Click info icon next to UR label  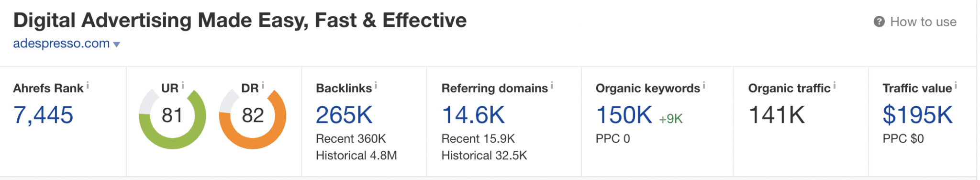tap(183, 85)
